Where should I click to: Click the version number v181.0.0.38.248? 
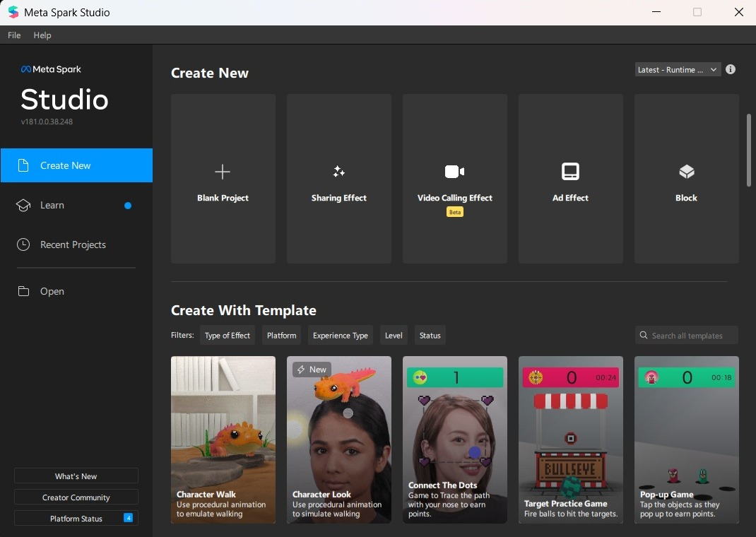coord(47,122)
